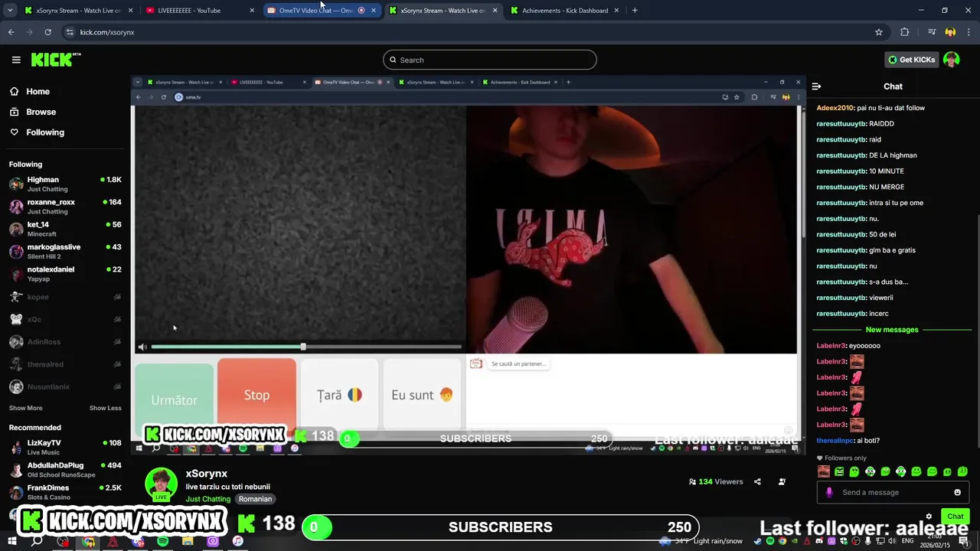980x551 pixels.
Task: Open the tab search dropdown arrow
Action: [x=10, y=10]
